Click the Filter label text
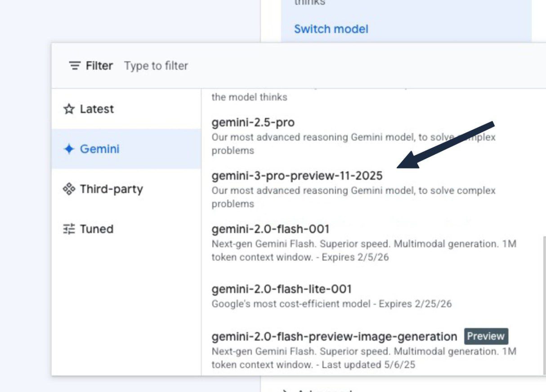This screenshot has height=392, width=546. coord(99,66)
